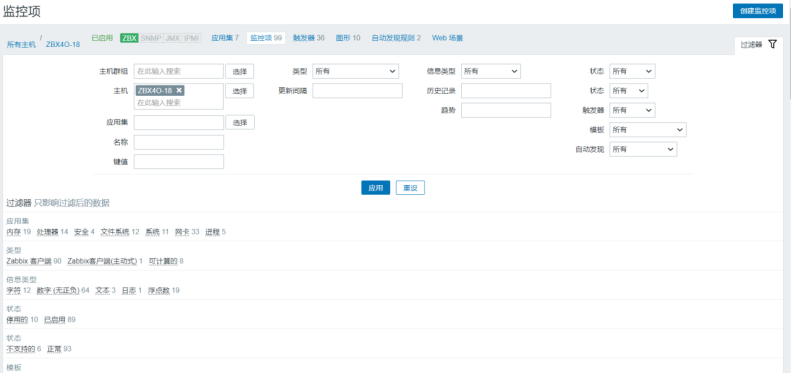Open the second 状态 dropdown below the first

629,90
